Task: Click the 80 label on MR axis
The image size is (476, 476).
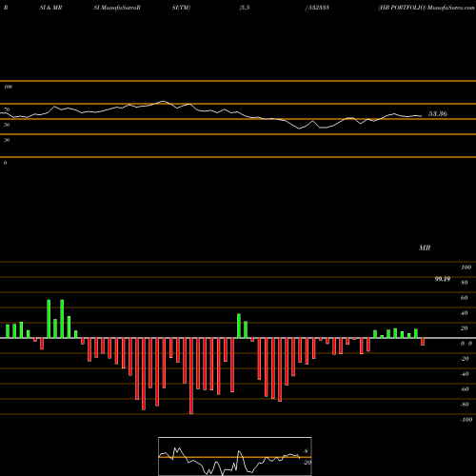Action: 465,283
